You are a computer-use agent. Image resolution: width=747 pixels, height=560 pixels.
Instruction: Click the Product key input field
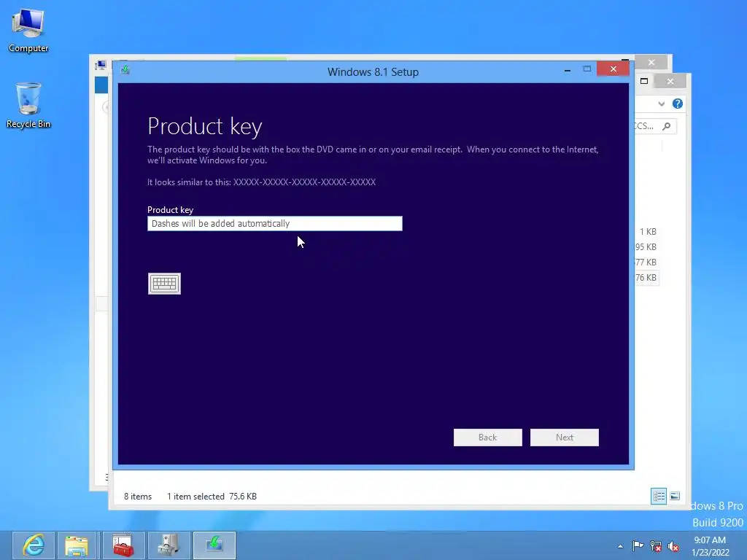[275, 223]
